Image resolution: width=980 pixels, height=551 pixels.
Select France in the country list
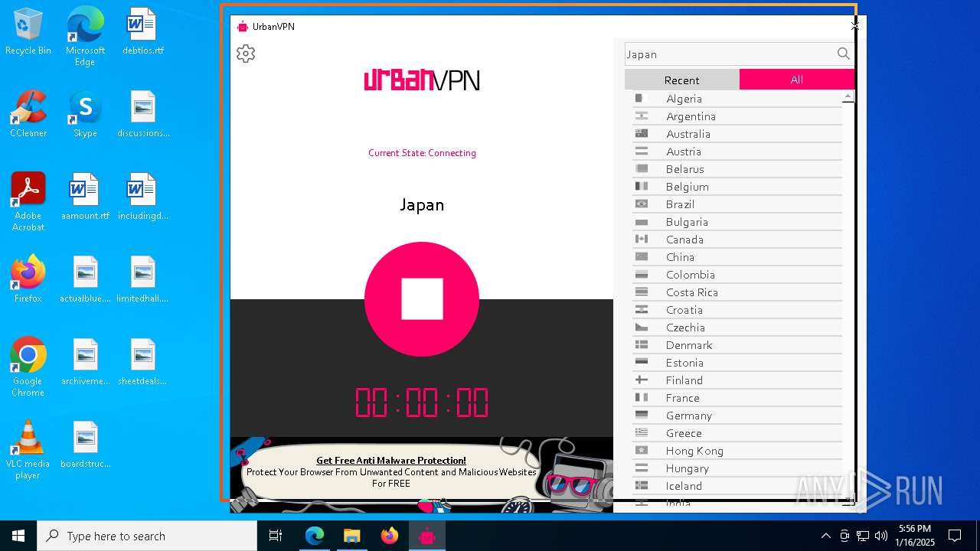pos(737,398)
